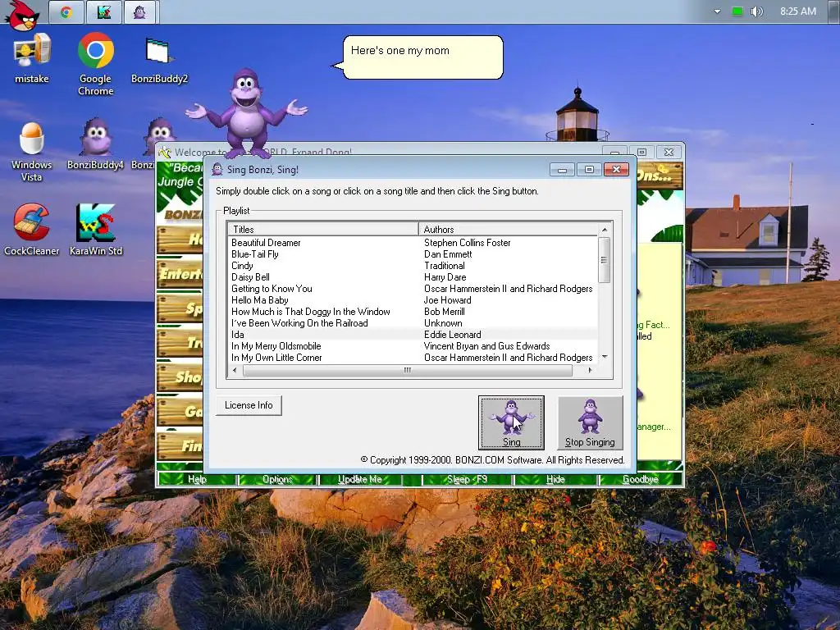This screenshot has width=840, height=630.
Task: Open Google Chrome desktop icon
Action: (x=96, y=64)
